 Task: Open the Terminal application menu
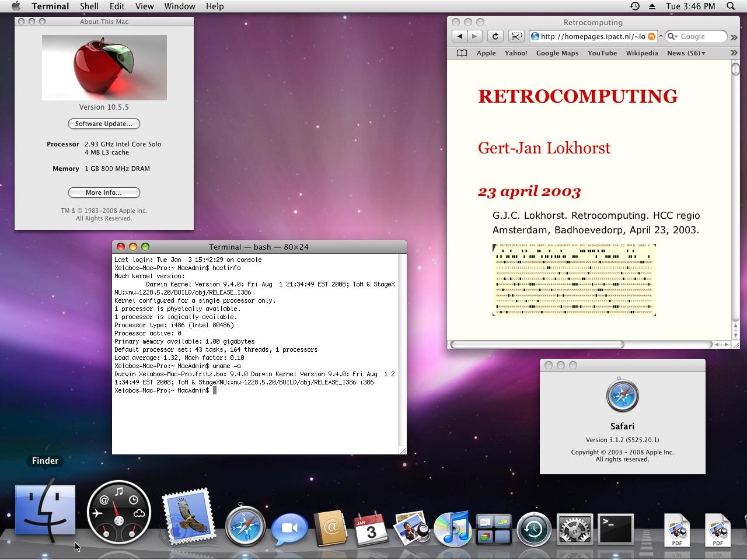pos(50,6)
